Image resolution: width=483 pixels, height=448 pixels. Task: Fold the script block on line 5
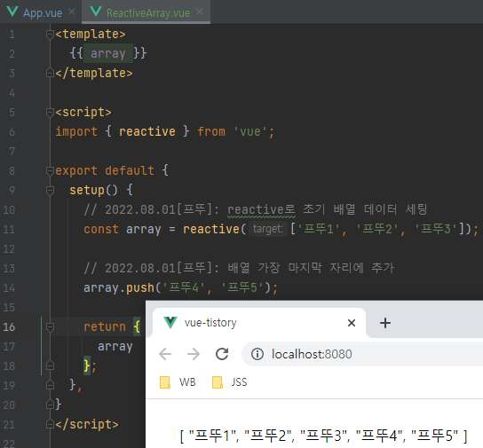click(x=50, y=113)
